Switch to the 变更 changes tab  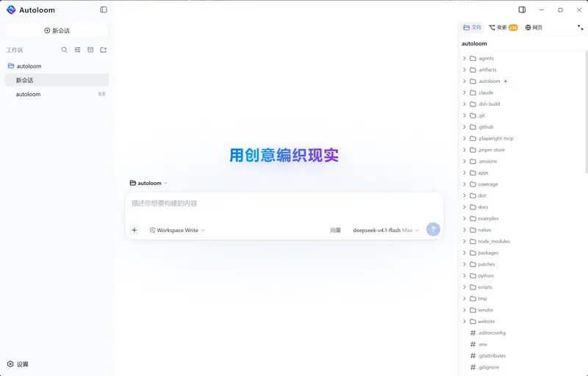pyautogui.click(x=503, y=27)
